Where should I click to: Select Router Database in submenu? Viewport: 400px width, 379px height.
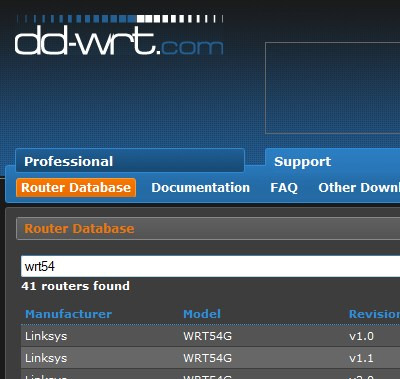pyautogui.click(x=76, y=187)
